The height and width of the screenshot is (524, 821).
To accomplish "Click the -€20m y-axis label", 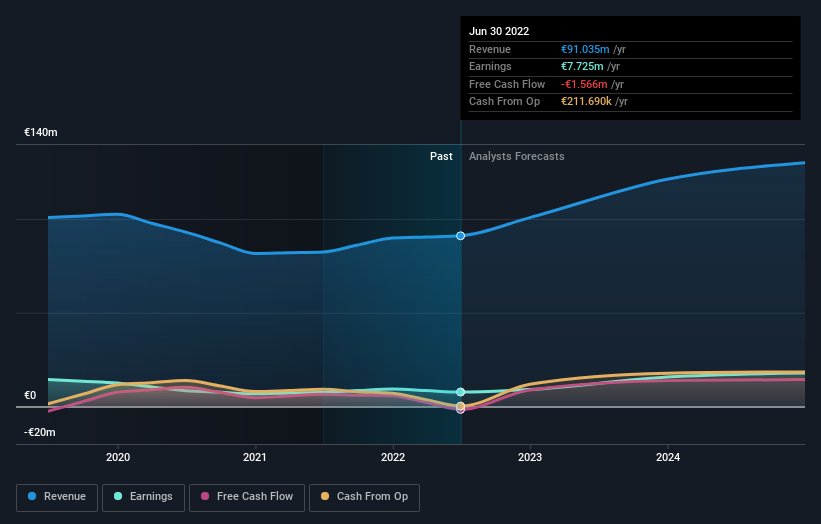I will pyautogui.click(x=39, y=432).
